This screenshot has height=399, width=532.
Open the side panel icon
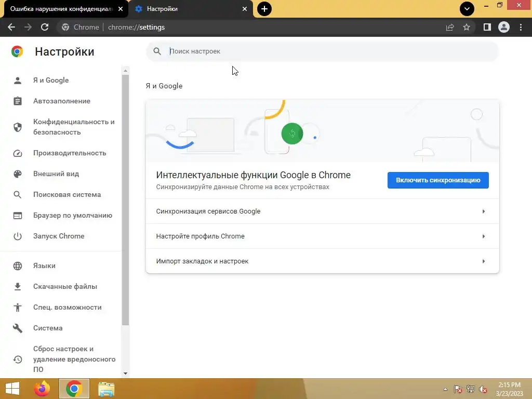click(487, 27)
